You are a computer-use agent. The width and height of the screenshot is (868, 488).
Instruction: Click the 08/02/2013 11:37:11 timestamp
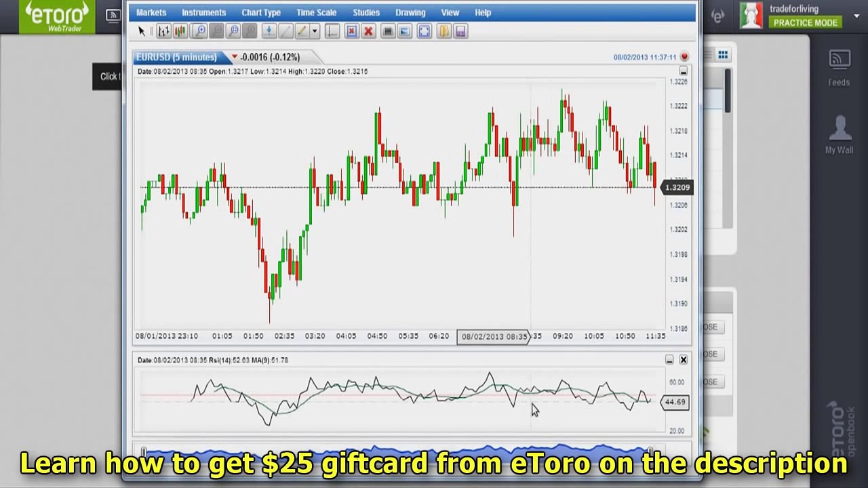(645, 57)
